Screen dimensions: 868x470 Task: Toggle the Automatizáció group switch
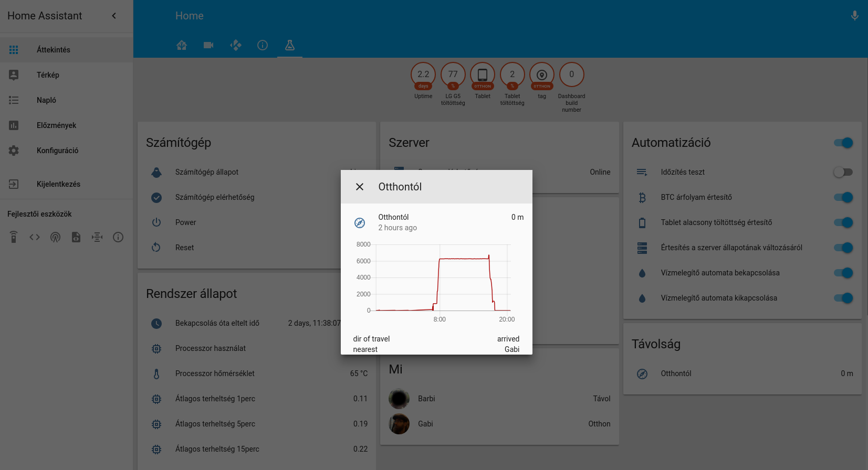coord(843,143)
